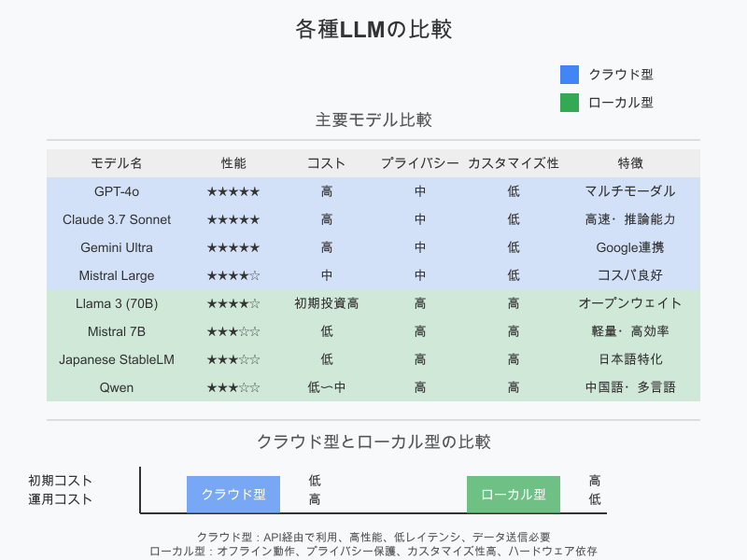Click the privacy 高 cell for Llama 3

pos(419,303)
